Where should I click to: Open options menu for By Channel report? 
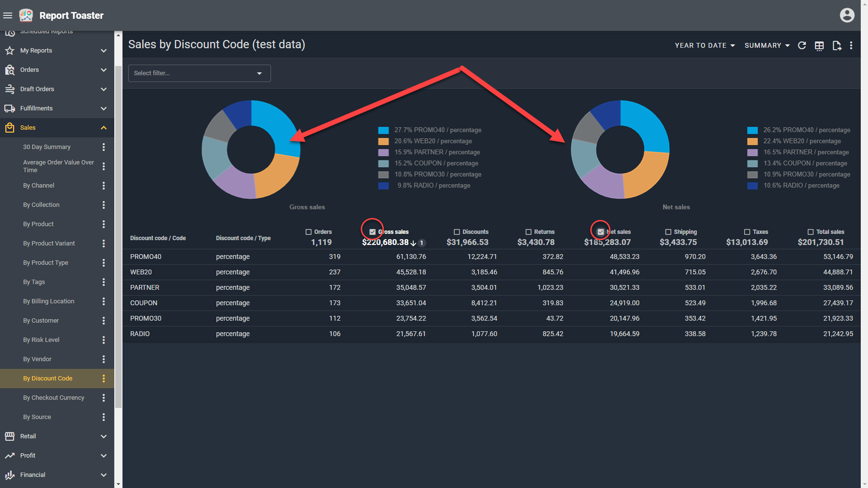point(103,186)
